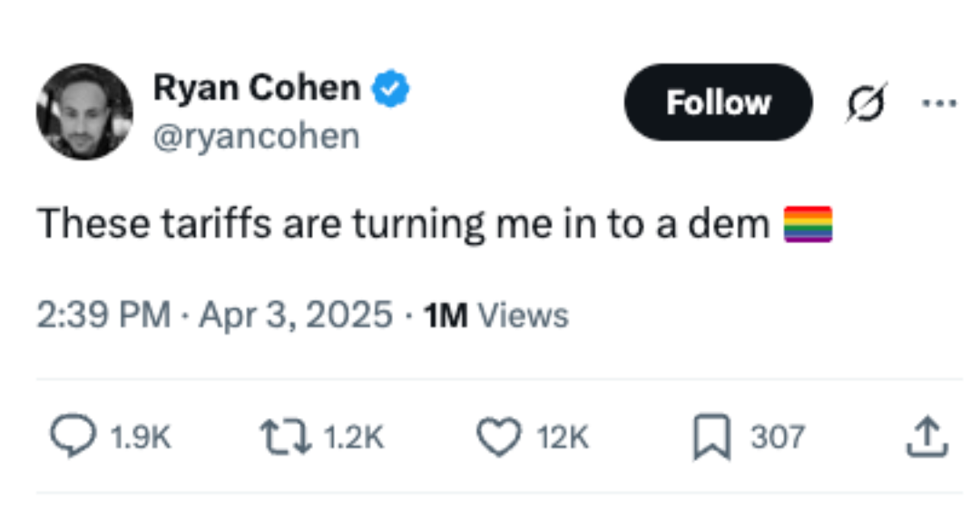Click the 1.2K reposts count
Viewport: 980px width, 529px height.
pos(353,438)
